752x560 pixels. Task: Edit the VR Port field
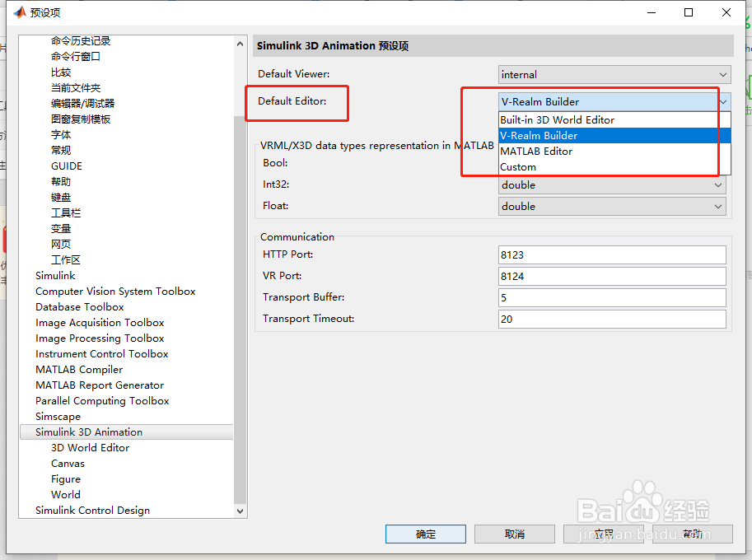pos(612,277)
